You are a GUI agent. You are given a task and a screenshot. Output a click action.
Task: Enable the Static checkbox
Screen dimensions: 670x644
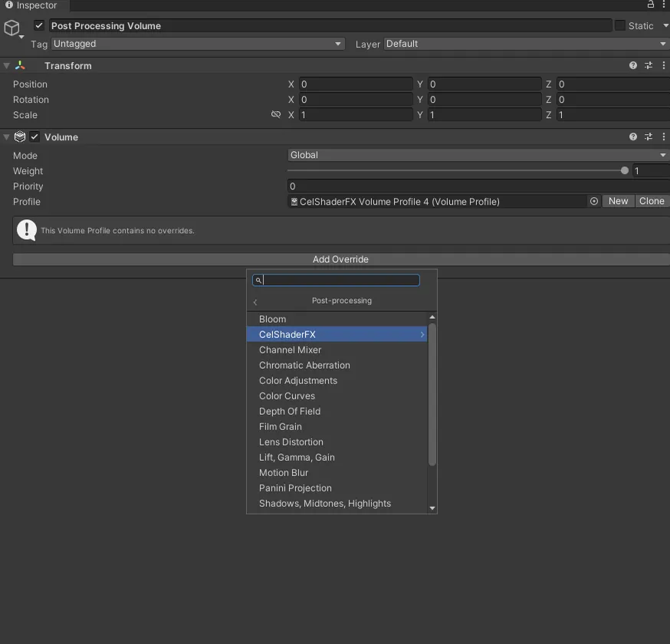(x=619, y=25)
